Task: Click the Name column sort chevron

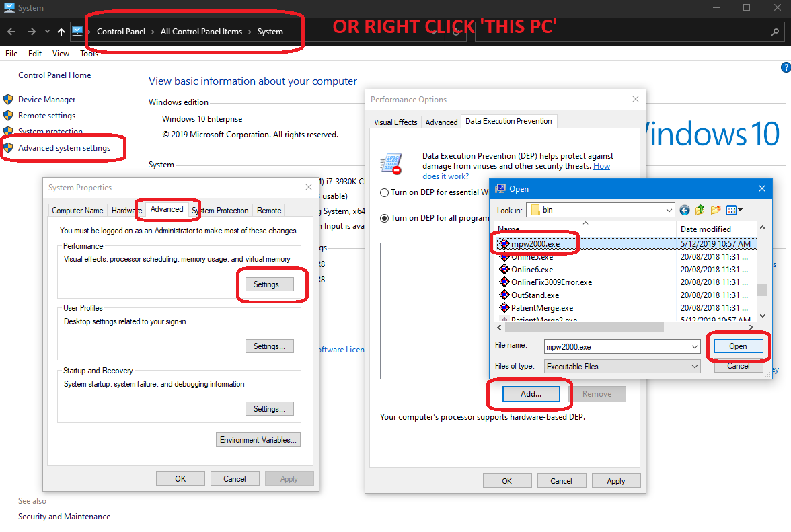Action: pos(585,223)
